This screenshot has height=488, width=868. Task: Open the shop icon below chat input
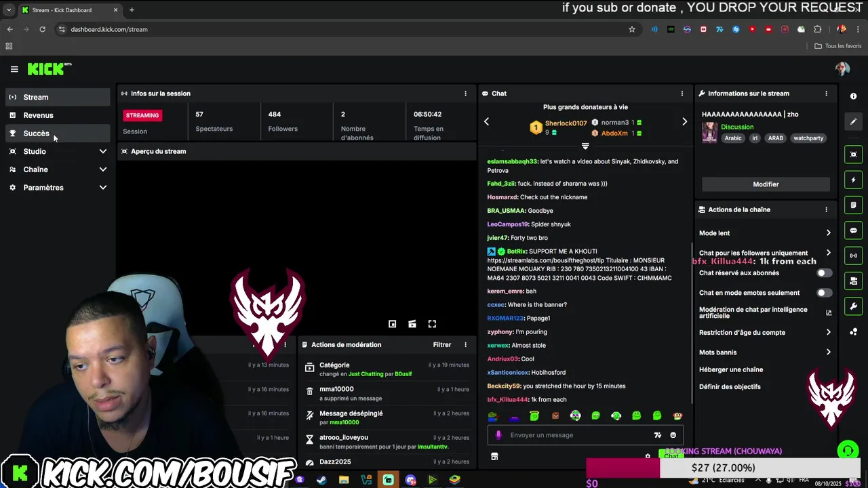coord(494,457)
